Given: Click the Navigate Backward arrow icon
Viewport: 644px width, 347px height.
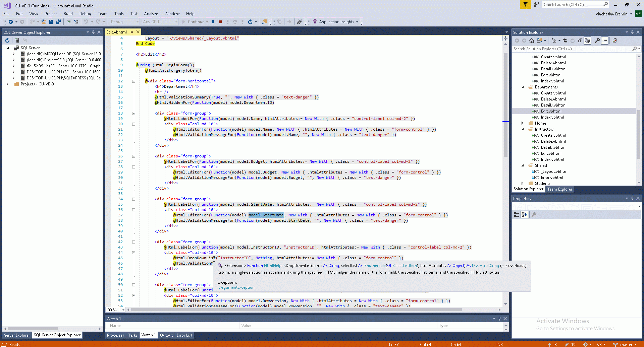Looking at the screenshot, I should click(x=11, y=22).
